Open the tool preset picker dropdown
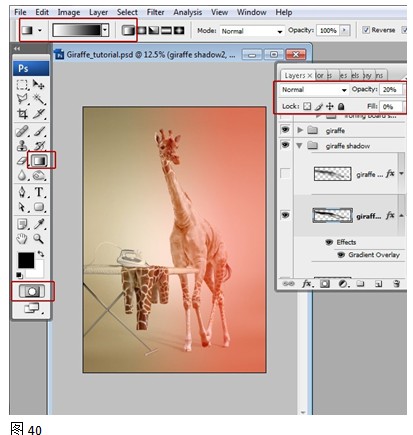413x435 pixels. (x=40, y=30)
